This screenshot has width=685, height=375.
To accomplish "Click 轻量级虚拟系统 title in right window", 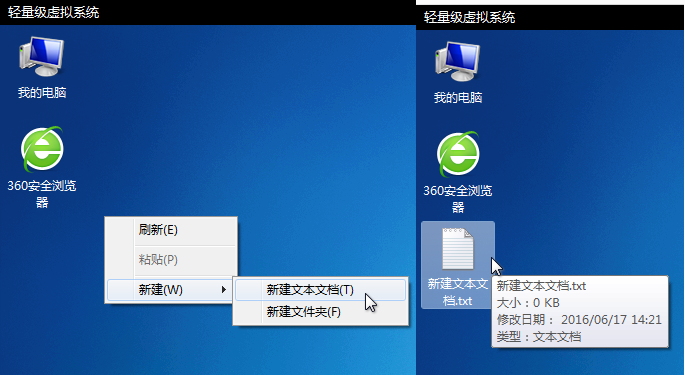I will pyautogui.click(x=469, y=17).
